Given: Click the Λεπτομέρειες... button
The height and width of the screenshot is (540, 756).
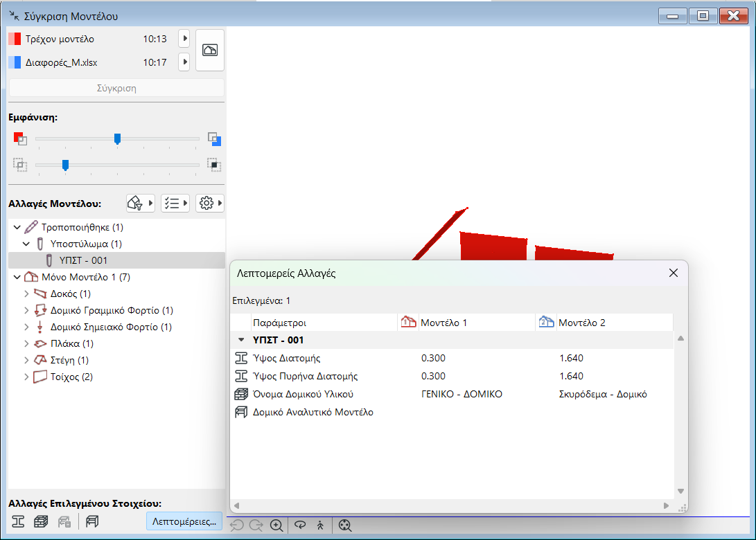Looking at the screenshot, I should tap(184, 522).
